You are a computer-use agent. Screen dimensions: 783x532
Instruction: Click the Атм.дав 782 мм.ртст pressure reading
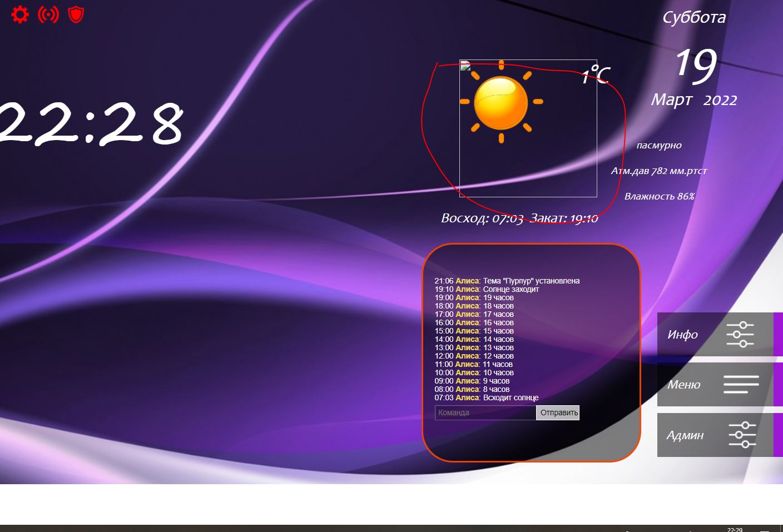(659, 171)
